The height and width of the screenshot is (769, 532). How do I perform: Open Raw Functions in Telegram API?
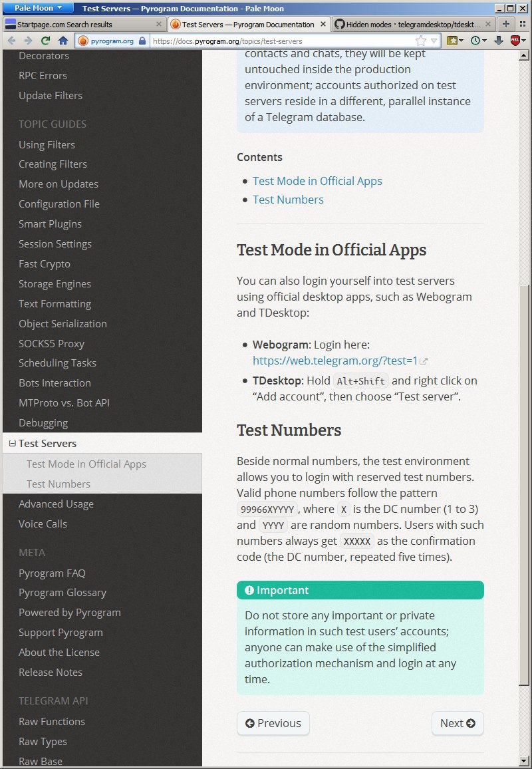click(x=51, y=722)
